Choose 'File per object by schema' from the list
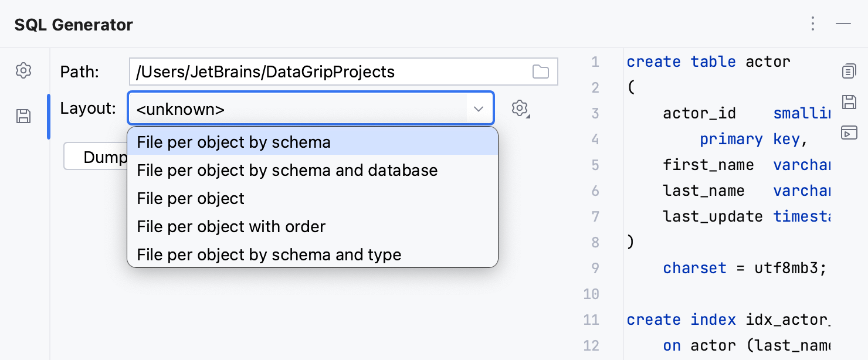Viewport: 868px width, 360px height. [x=233, y=142]
